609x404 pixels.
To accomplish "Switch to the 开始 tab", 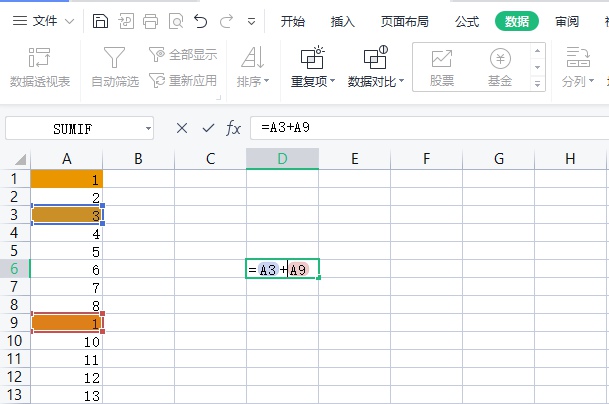I will pos(293,21).
